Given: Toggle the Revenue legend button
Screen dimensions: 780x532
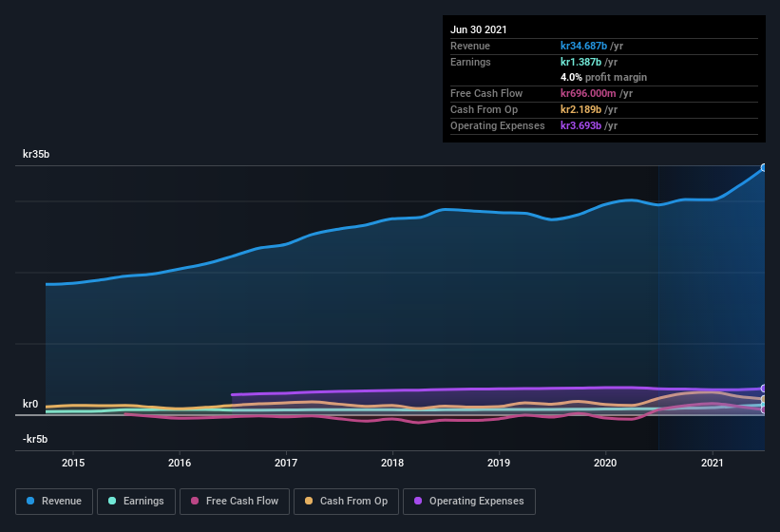Looking at the screenshot, I should (x=54, y=502).
